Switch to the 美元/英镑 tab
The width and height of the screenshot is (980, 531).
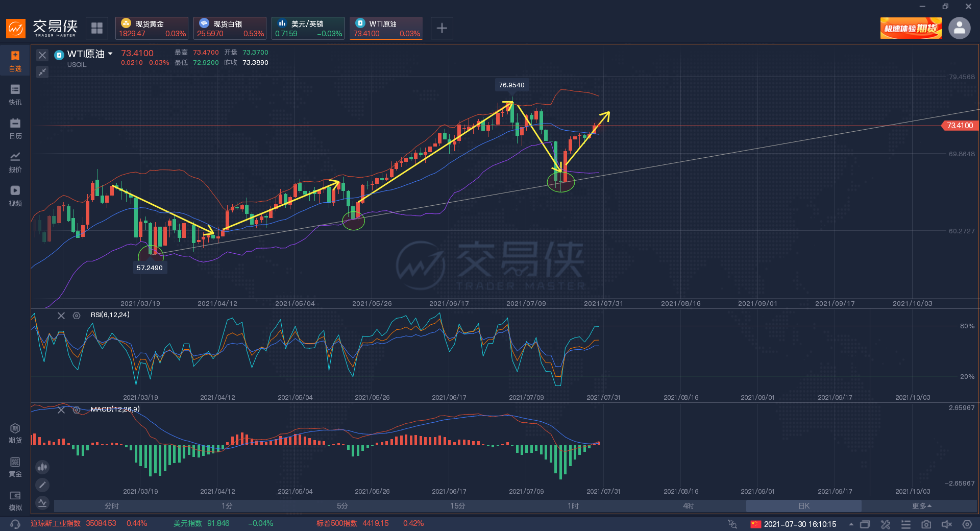(308, 28)
